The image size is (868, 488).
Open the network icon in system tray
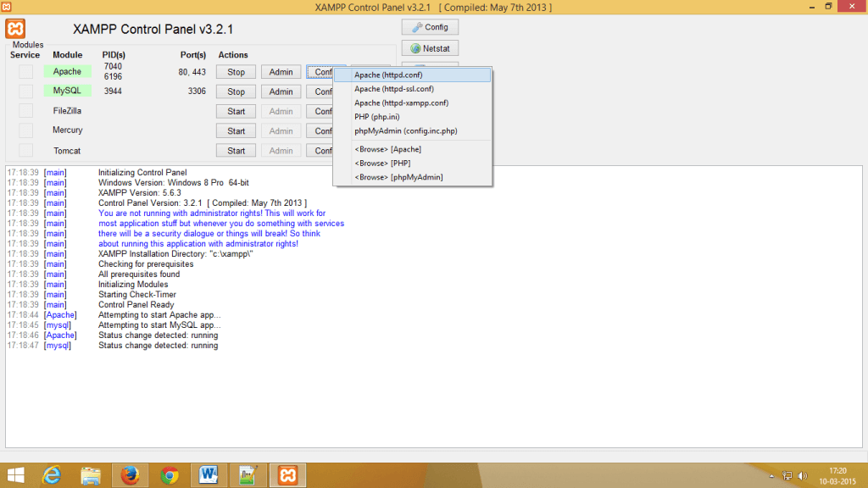pos(787,476)
